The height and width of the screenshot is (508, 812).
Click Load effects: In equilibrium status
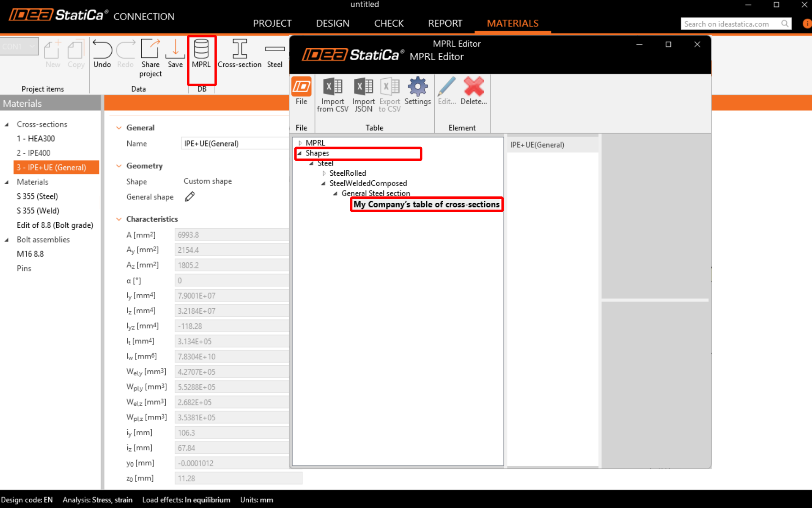click(x=186, y=500)
